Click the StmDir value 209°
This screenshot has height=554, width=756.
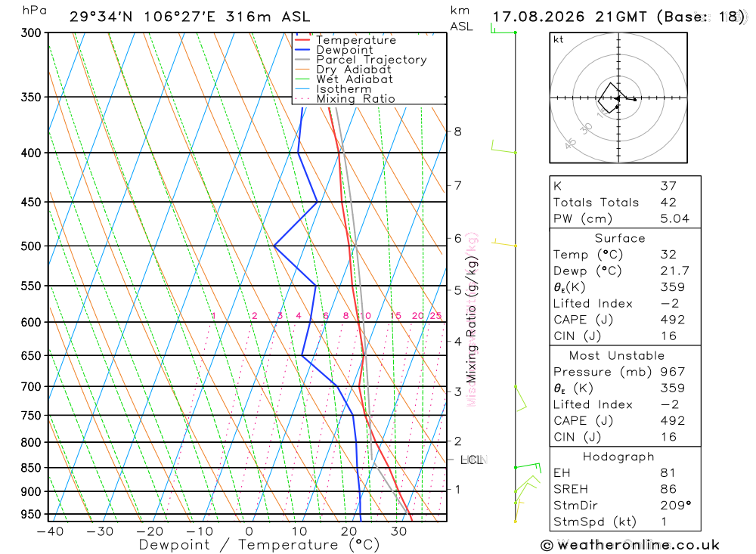click(x=675, y=506)
